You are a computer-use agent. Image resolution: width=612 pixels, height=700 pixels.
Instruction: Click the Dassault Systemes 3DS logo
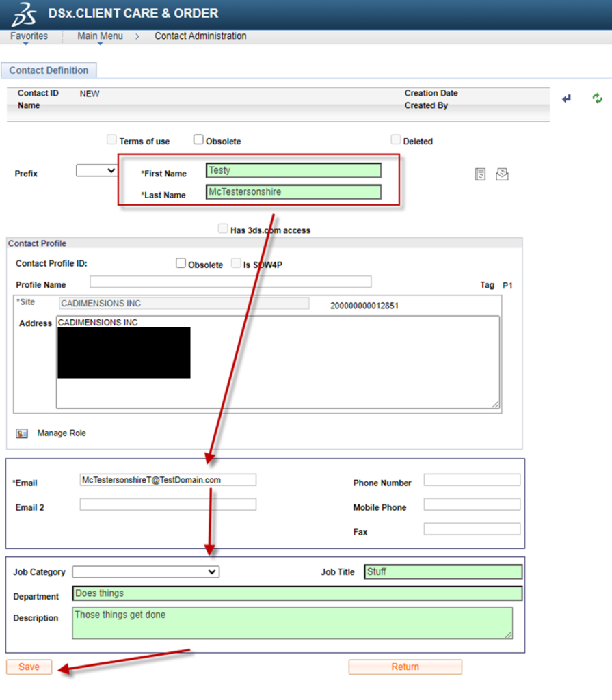coord(24,14)
